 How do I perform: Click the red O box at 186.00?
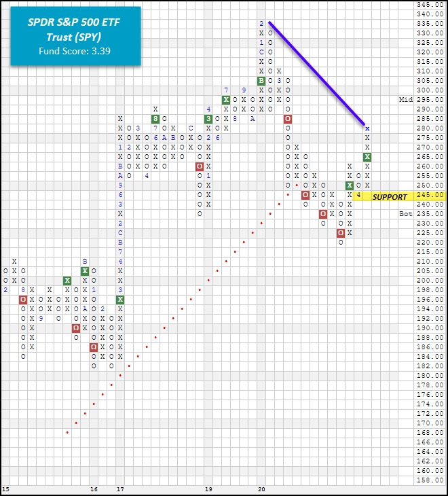point(94,347)
